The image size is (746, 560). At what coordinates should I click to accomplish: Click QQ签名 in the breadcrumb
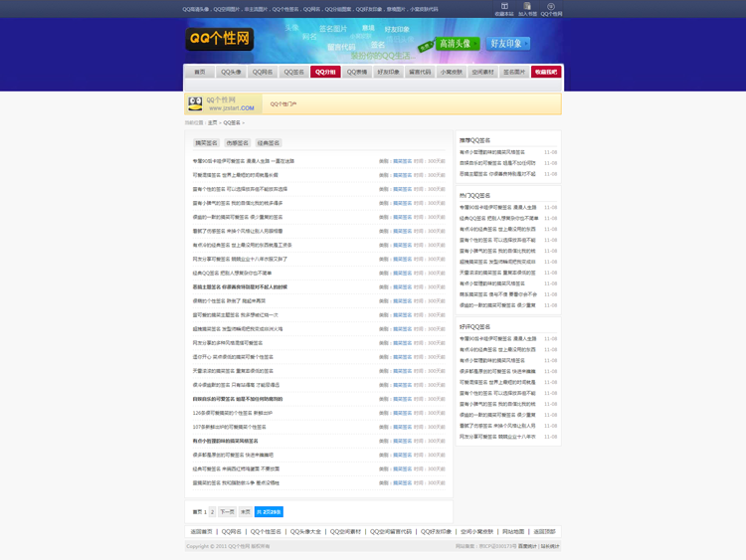point(232,122)
